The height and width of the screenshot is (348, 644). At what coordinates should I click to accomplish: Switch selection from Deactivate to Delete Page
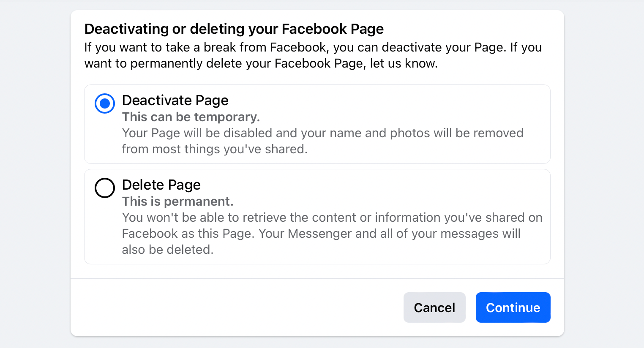point(105,188)
